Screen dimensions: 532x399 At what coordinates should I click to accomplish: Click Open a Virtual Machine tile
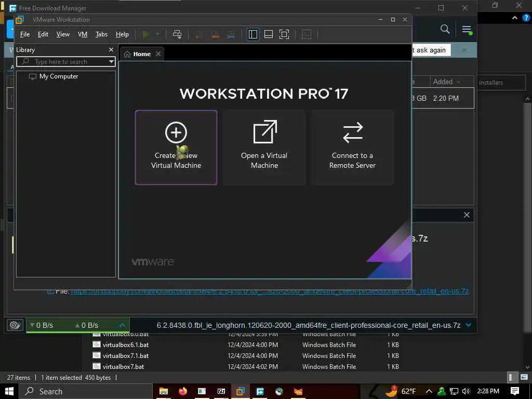tap(264, 148)
